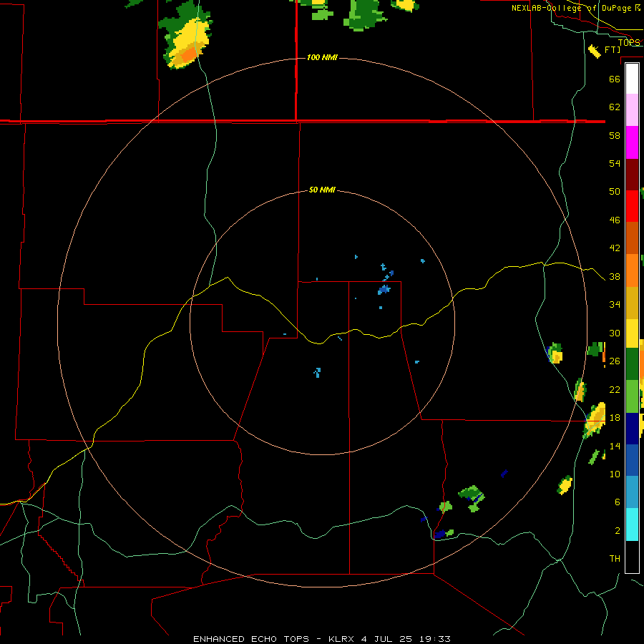Image resolution: width=644 pixels, height=644 pixels.
Task: Click the isolated yellow storm cell at far southeast
Action: click(x=565, y=485)
